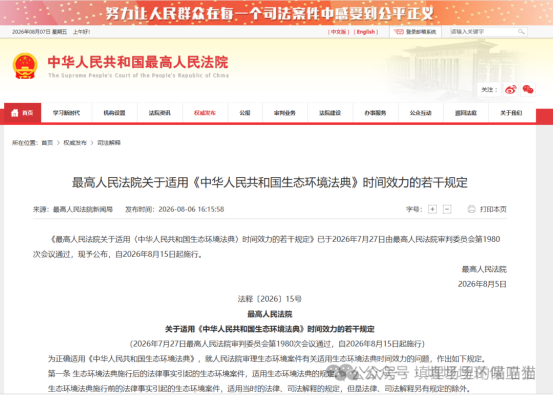Open 机构设置 menu

(114, 113)
